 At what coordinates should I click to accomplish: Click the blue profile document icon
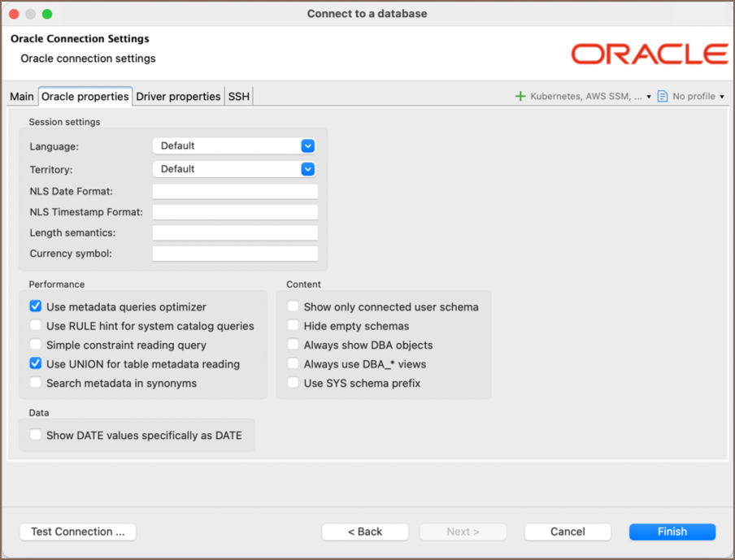pos(662,96)
